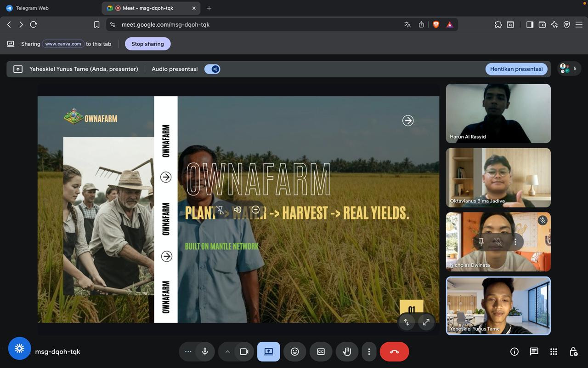The width and height of the screenshot is (588, 368).
Task: Switch to the Telegram Web tab
Action: (x=32, y=8)
